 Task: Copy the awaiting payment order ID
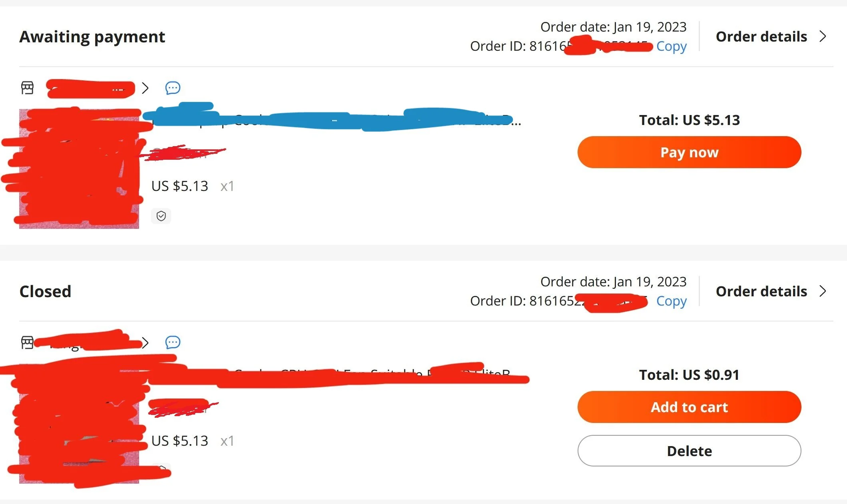click(672, 46)
